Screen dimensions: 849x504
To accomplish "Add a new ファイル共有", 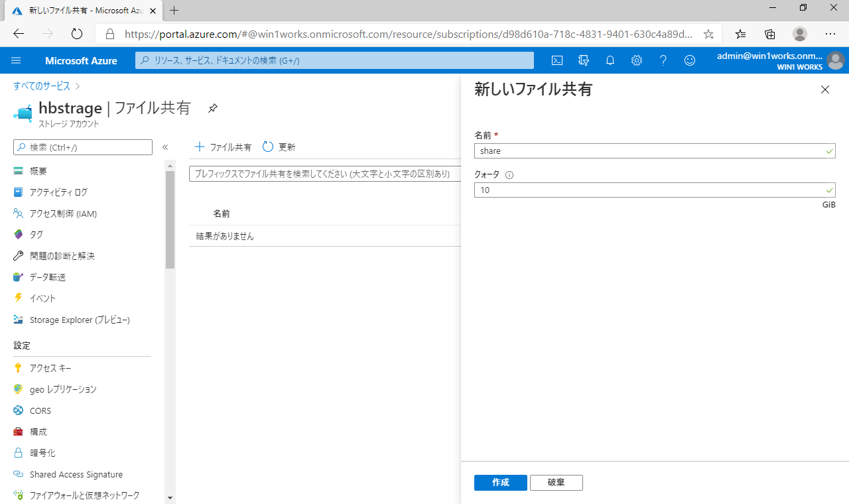I will 223,147.
